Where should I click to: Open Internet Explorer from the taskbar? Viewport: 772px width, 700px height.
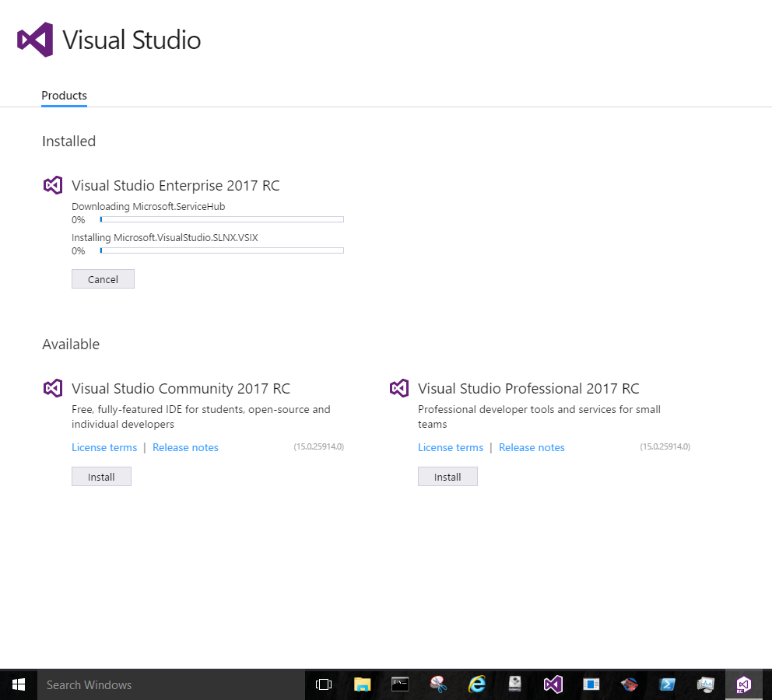(476, 684)
